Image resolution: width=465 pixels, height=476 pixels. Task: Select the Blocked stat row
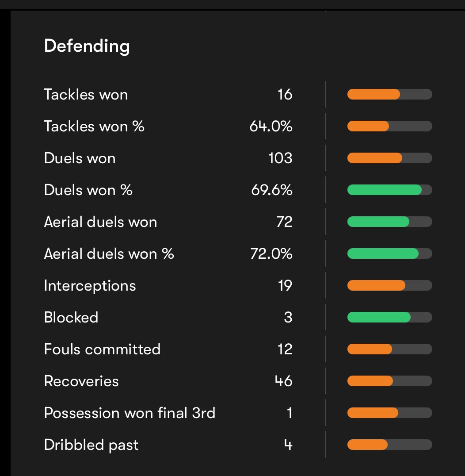(238, 317)
